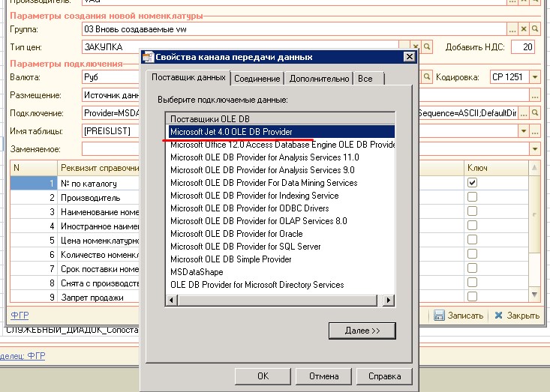The image size is (550, 392).
Task: Select OLE DB Provider for Indexing Service
Action: 254,196
